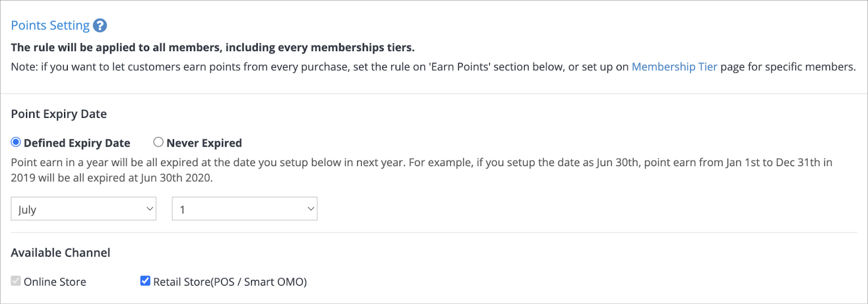
Task: Choose the Never Expired radio button
Action: point(158,142)
